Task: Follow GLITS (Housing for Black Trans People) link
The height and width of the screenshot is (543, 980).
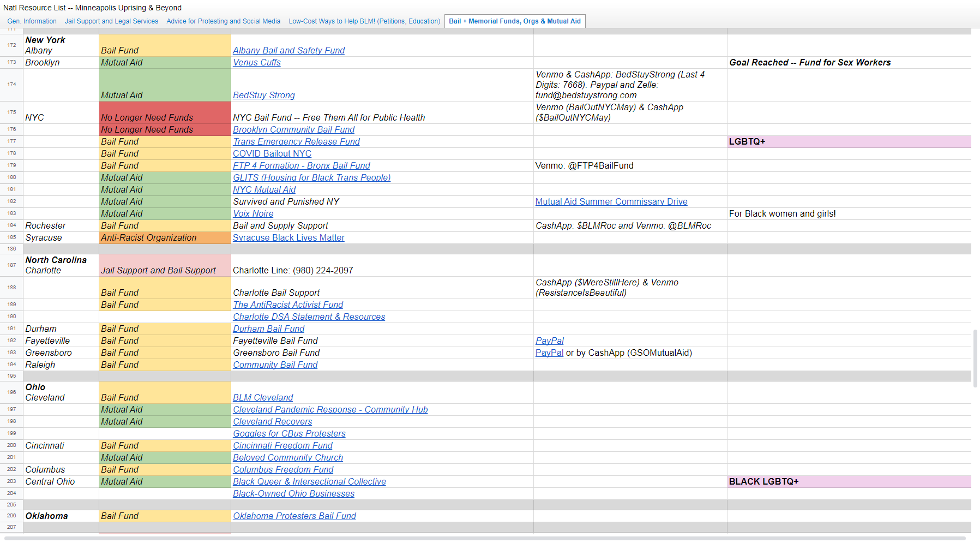Action: (x=312, y=178)
